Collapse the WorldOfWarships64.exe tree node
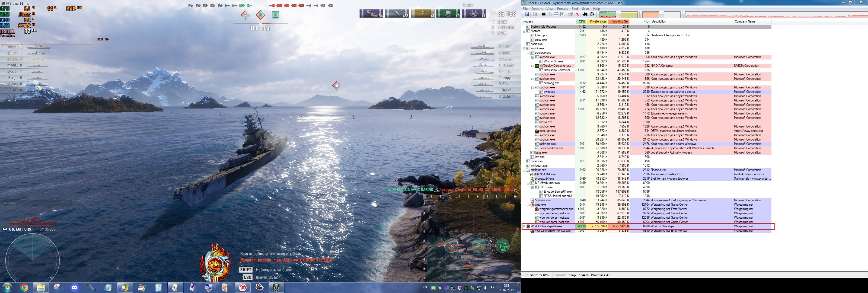This screenshot has width=868, height=293. (x=524, y=227)
